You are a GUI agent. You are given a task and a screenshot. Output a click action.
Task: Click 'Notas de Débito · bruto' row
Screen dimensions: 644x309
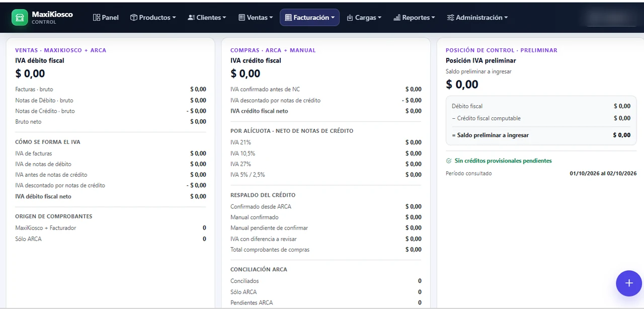[x=111, y=100]
